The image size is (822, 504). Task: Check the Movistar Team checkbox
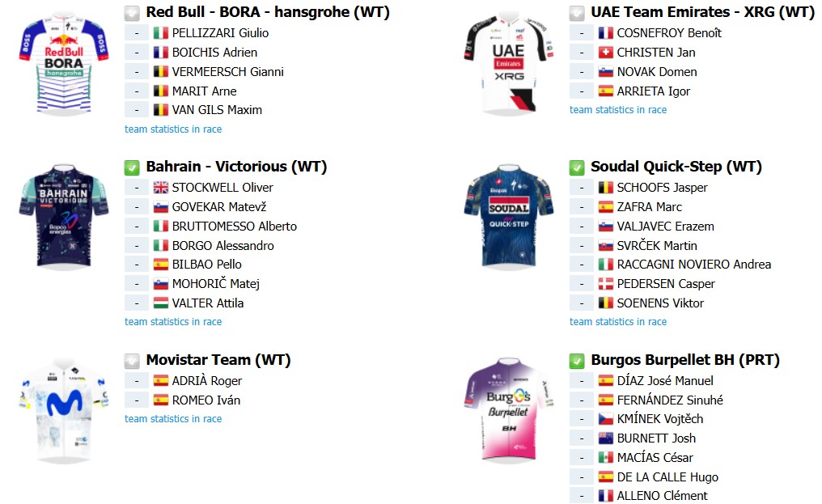(132, 362)
